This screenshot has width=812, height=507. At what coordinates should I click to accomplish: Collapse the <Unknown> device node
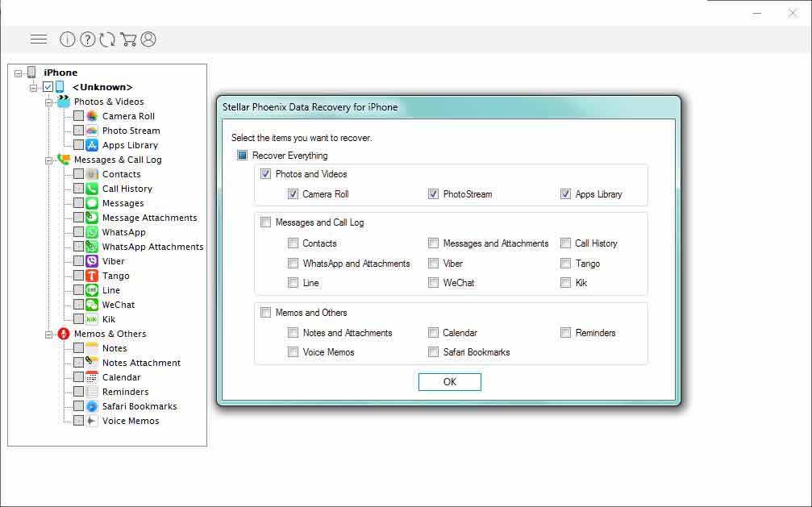[x=33, y=88]
